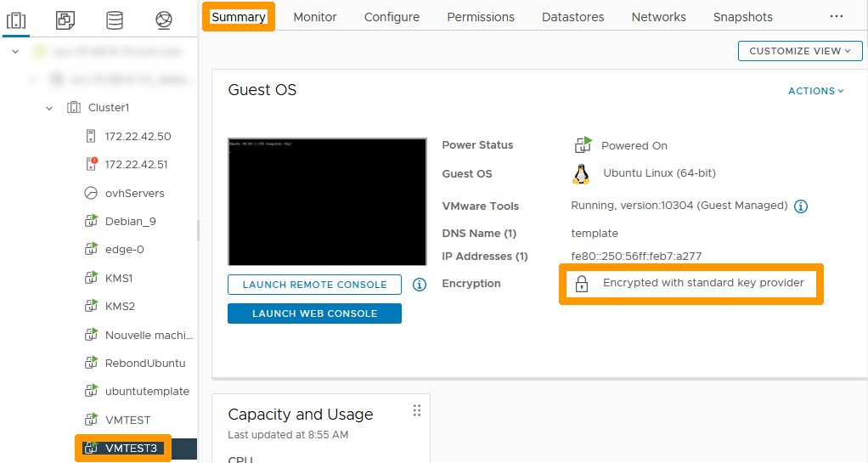868x463 pixels.
Task: Click the VM icon beside VMTEST3
Action: pos(91,448)
